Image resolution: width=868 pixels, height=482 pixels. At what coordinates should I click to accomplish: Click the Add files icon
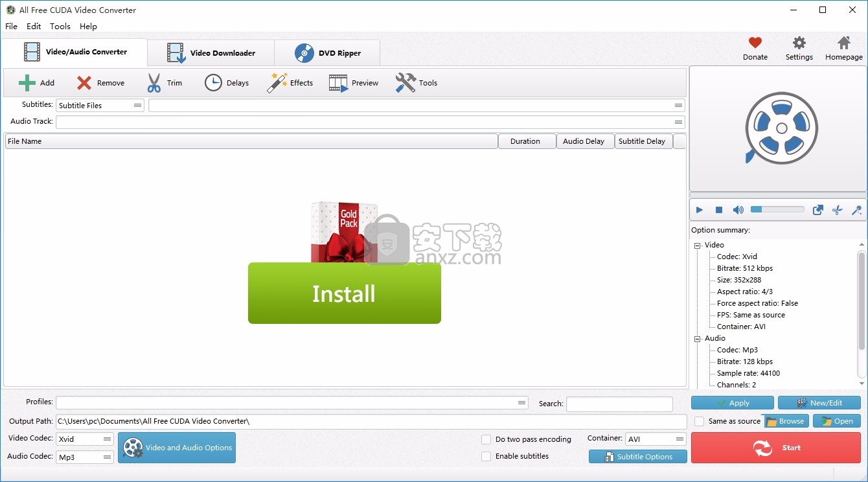tap(27, 83)
